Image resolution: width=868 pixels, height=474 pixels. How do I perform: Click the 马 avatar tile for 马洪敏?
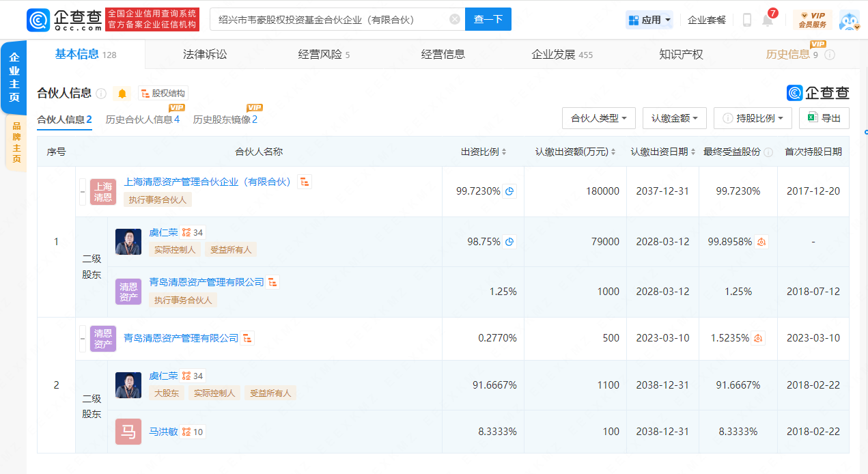click(x=128, y=432)
